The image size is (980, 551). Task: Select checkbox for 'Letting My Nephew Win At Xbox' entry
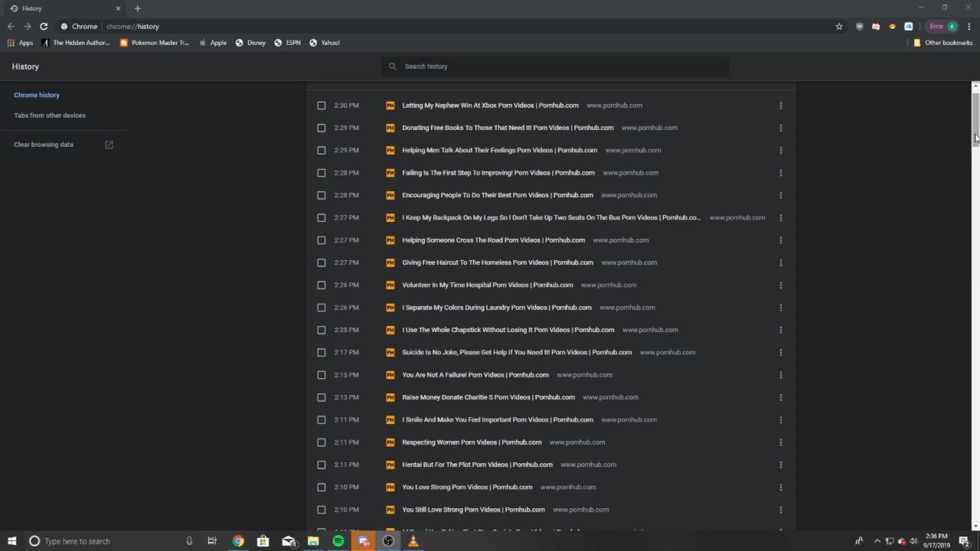click(322, 106)
